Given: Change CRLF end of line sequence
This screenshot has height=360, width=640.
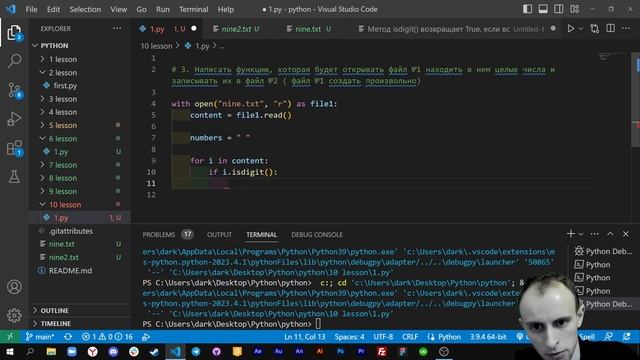Looking at the screenshot, I should pos(410,337).
